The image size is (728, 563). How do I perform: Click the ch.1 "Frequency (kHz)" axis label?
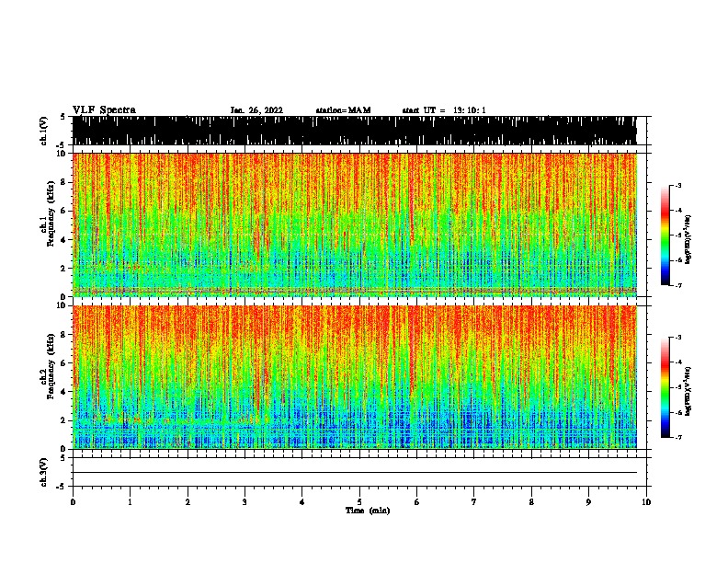click(51, 213)
